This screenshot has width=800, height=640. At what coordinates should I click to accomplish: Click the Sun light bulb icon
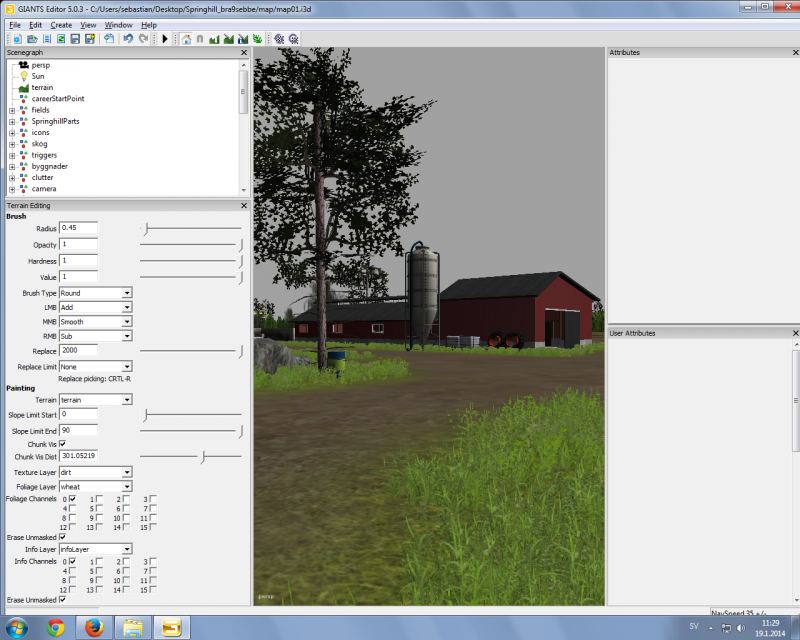[x=23, y=76]
